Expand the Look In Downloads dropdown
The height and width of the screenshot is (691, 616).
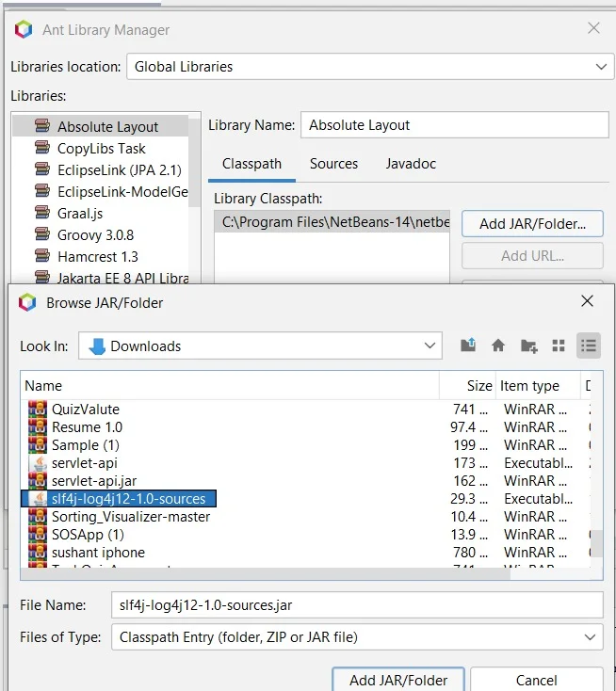260,345
